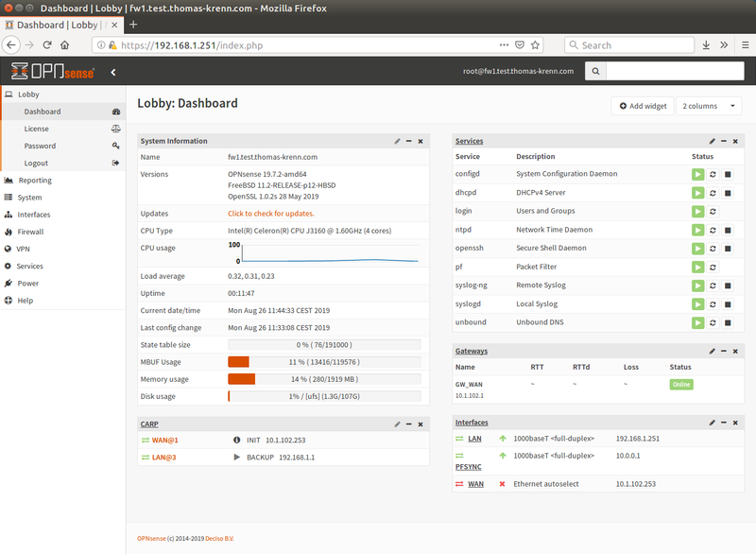The image size is (756, 554).
Task: Go to Firefox home page
Action: [x=65, y=45]
